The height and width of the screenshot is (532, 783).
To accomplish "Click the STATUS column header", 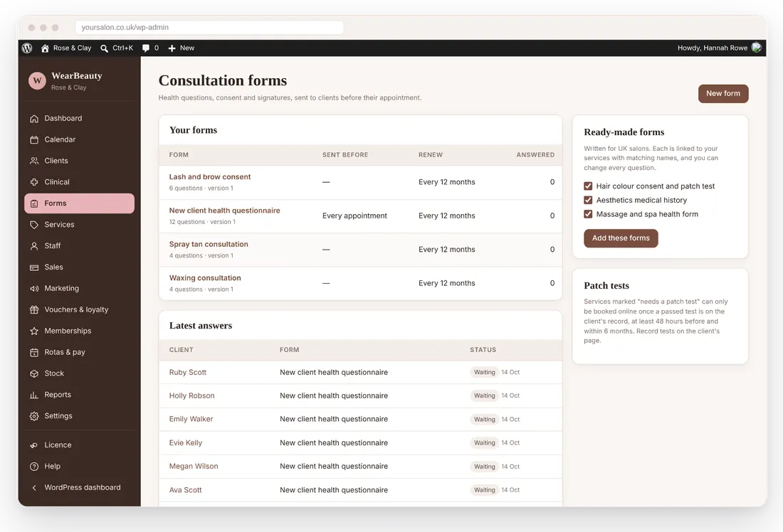I will tap(483, 350).
